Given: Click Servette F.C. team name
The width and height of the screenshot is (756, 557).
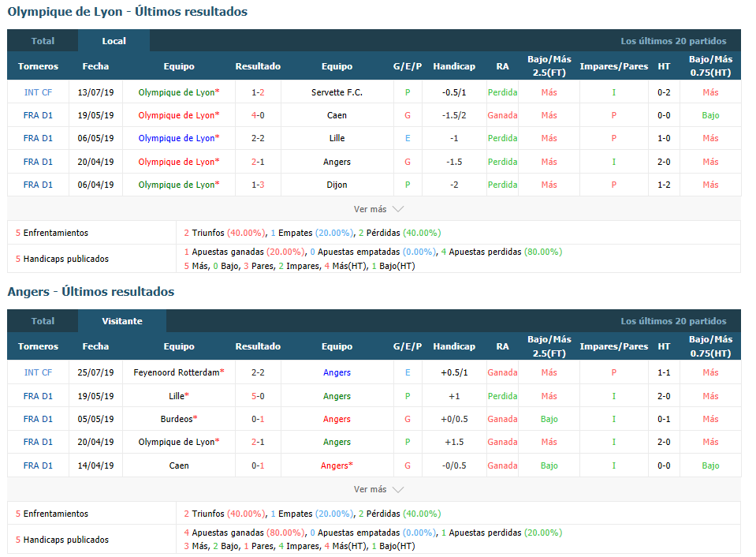Looking at the screenshot, I should [x=337, y=92].
